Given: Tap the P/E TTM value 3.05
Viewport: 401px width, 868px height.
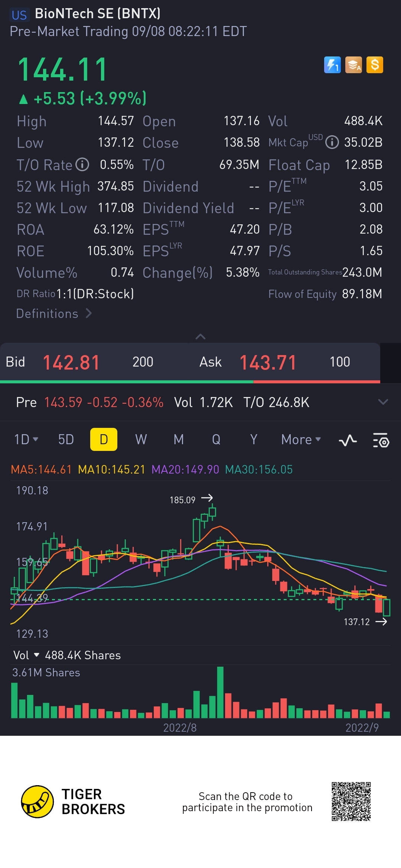Looking at the screenshot, I should click(371, 186).
